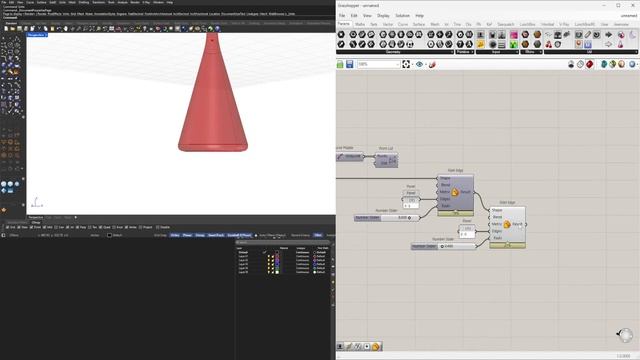Click the teal selected-only preview icon
The width and height of the screenshot is (640, 360).
click(x=604, y=64)
